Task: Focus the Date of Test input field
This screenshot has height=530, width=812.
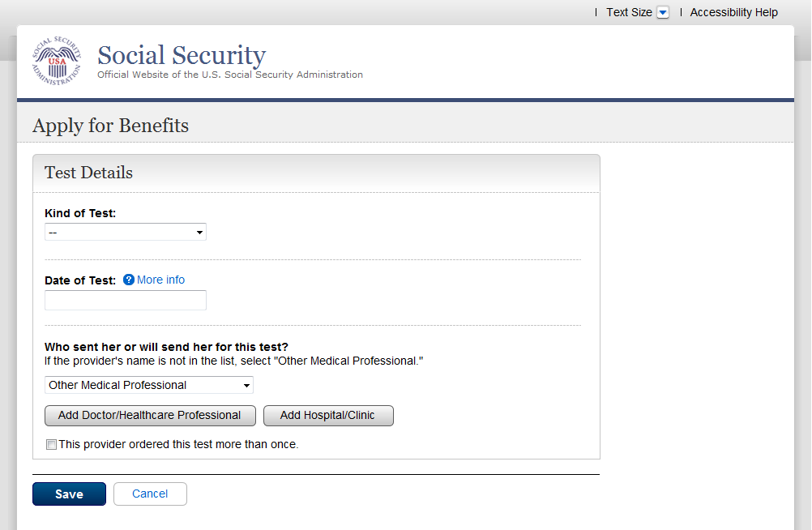Action: [126, 301]
